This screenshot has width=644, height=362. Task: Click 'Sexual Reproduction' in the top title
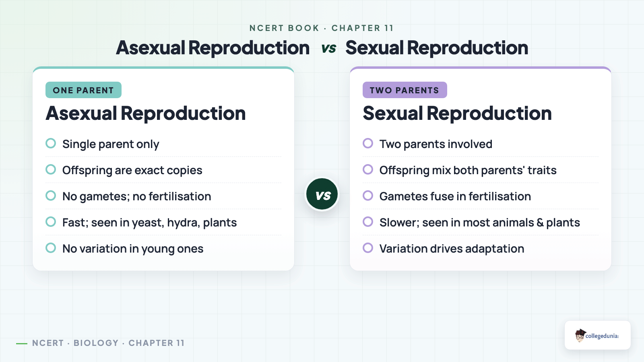[x=437, y=48]
